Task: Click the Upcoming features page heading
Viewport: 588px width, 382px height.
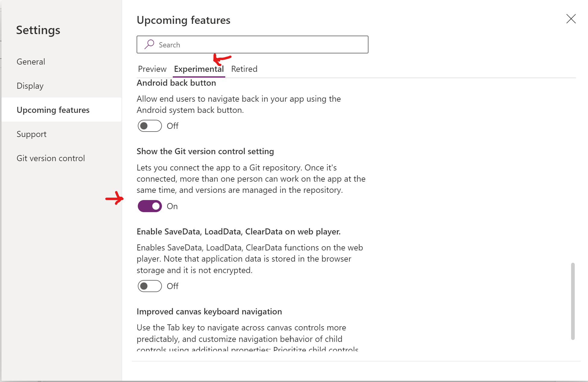Action: tap(183, 20)
